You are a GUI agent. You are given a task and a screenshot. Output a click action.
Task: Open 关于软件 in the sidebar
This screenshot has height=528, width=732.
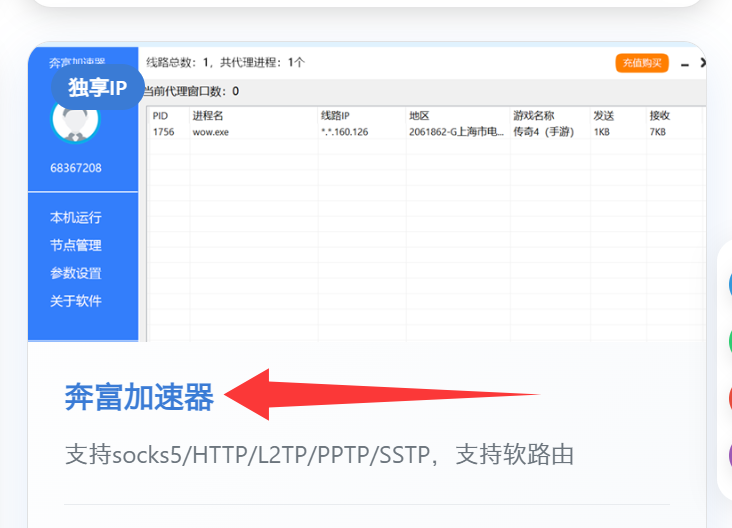pos(76,301)
